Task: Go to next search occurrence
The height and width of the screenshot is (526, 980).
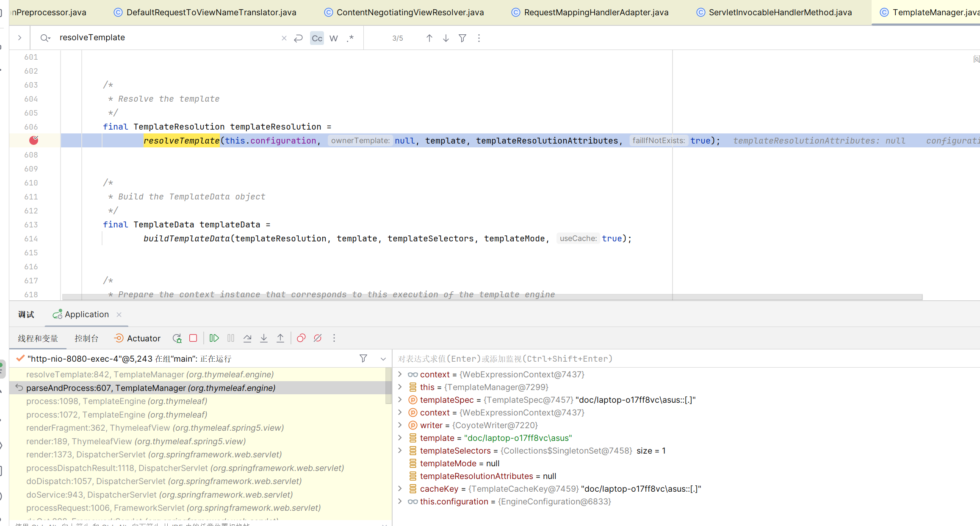Action: [446, 38]
